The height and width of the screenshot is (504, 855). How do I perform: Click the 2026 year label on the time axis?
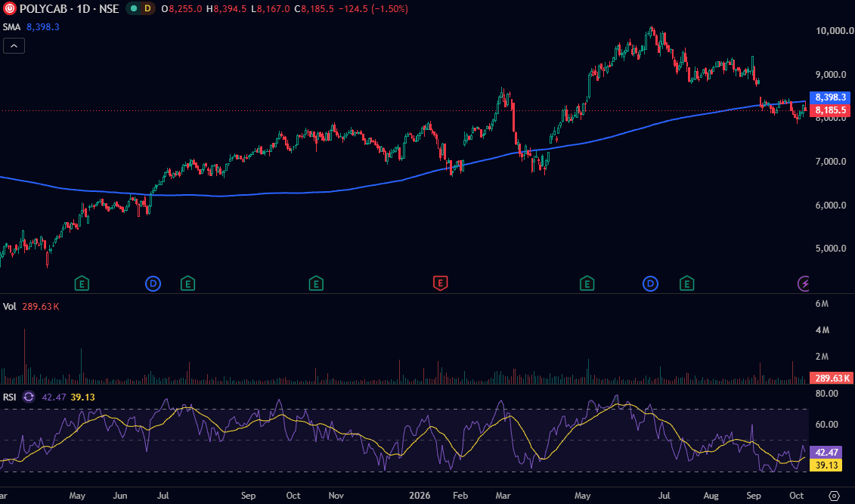[420, 495]
